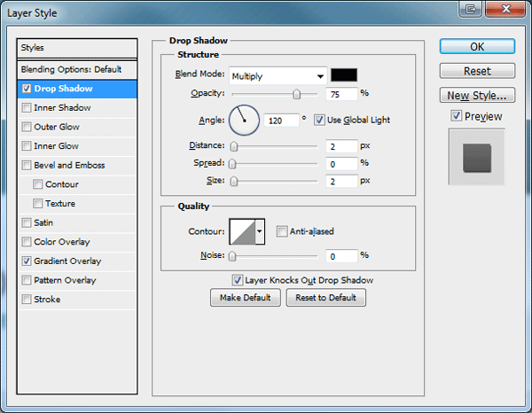532x413 pixels.
Task: Open the Stroke settings entry
Action: (x=77, y=300)
